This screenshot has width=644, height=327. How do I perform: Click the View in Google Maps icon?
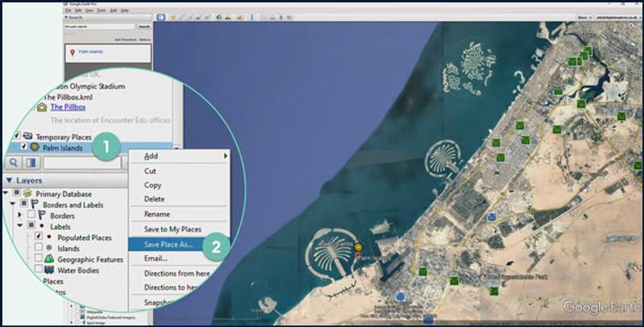[289, 17]
